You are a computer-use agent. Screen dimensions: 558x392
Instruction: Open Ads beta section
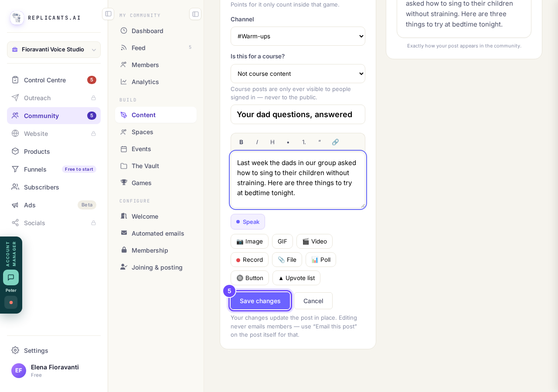(54, 205)
